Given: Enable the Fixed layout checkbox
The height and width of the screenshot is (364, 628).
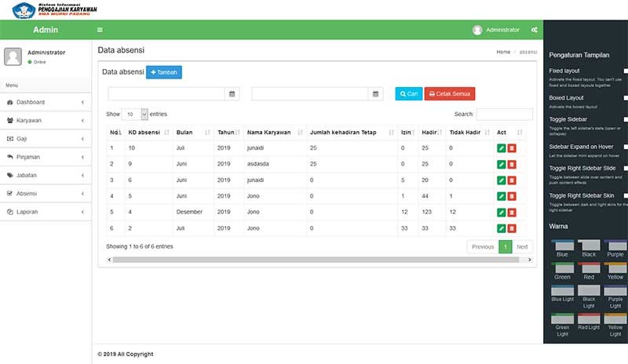Looking at the screenshot, I should 626,71.
